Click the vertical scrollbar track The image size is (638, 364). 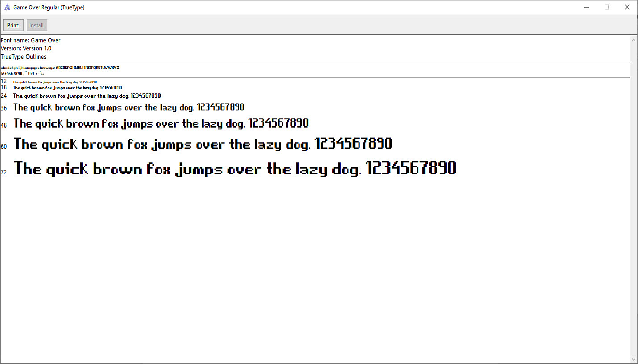click(x=634, y=206)
